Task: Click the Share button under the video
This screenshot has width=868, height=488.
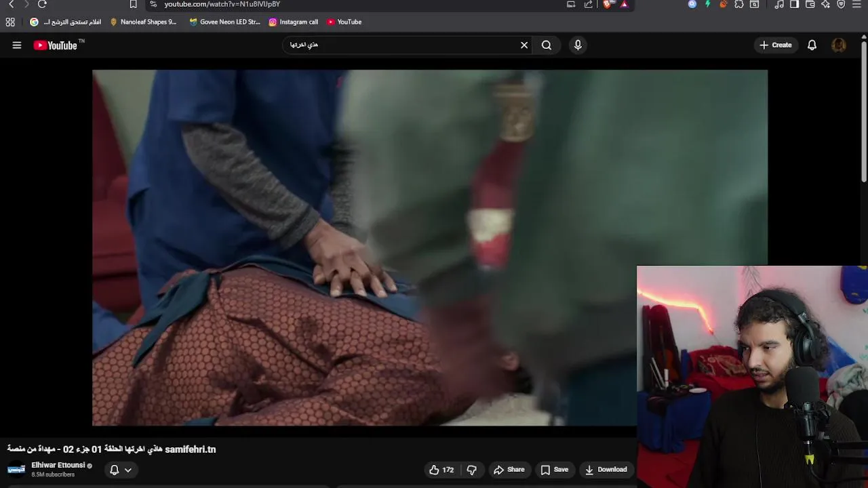Action: pyautogui.click(x=509, y=470)
